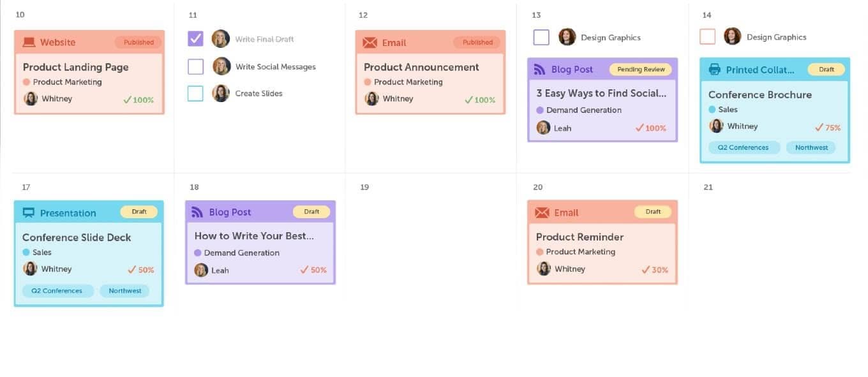Check the Create Slides task checkbox
Viewport: 868px width, 377px height.
click(x=195, y=93)
